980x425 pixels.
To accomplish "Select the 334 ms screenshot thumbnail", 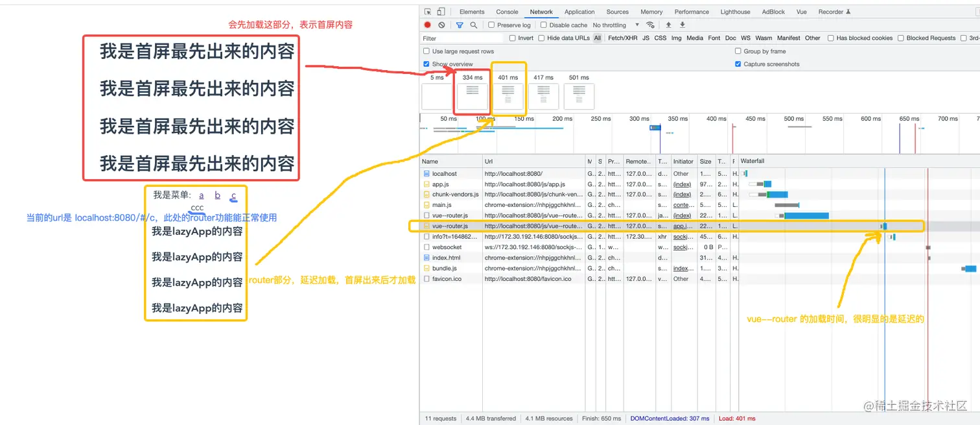I will pyautogui.click(x=472, y=97).
